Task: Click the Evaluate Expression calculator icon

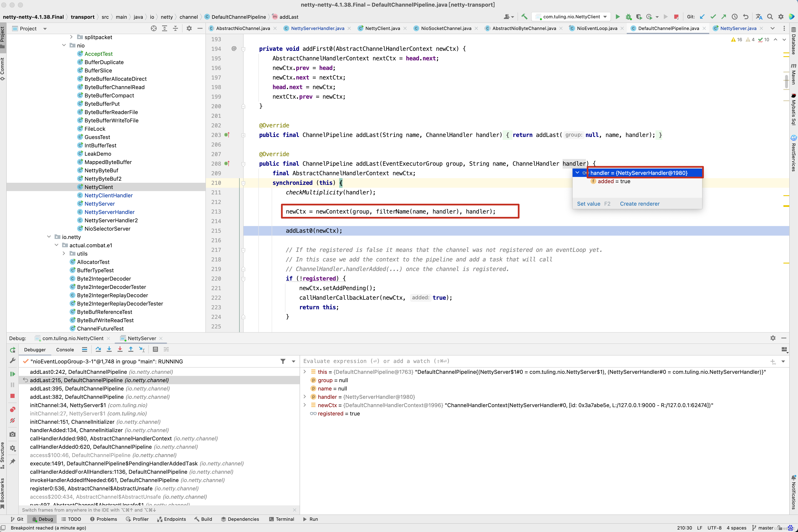Action: (x=155, y=349)
